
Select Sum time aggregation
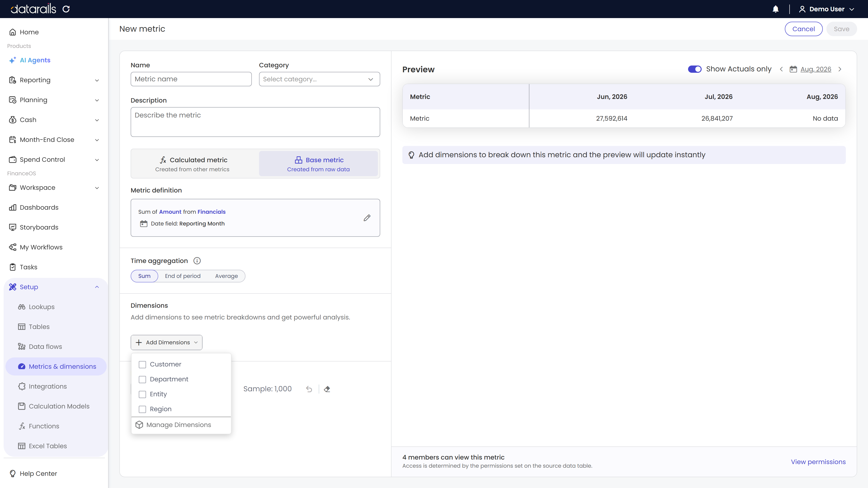pyautogui.click(x=144, y=276)
